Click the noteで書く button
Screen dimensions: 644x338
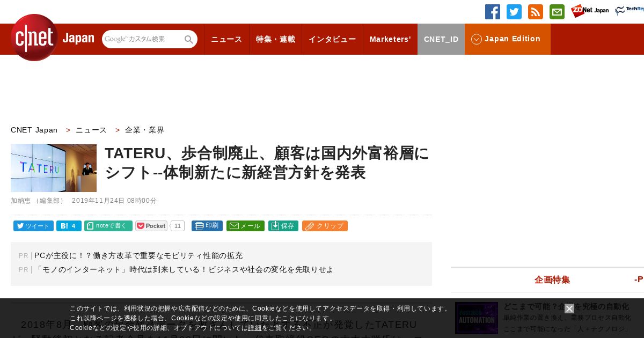(x=108, y=226)
